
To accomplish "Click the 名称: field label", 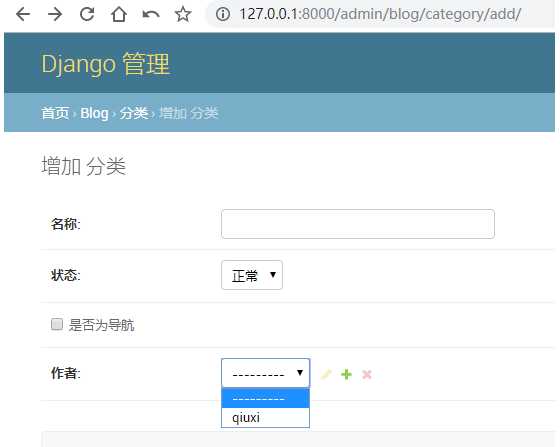I will (66, 224).
